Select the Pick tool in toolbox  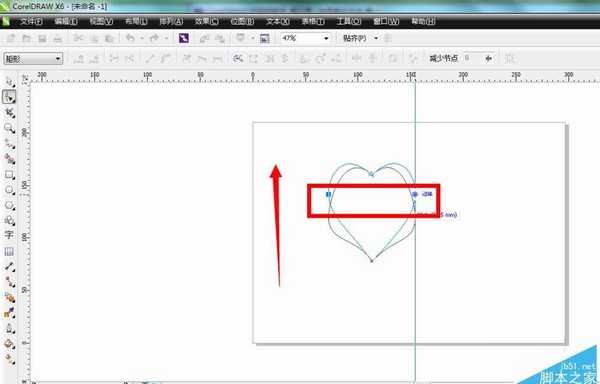9,82
